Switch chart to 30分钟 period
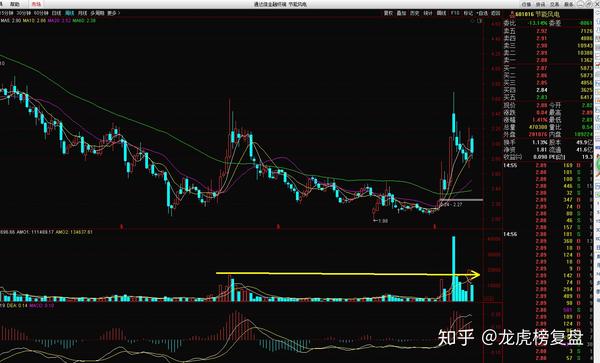 point(24,13)
